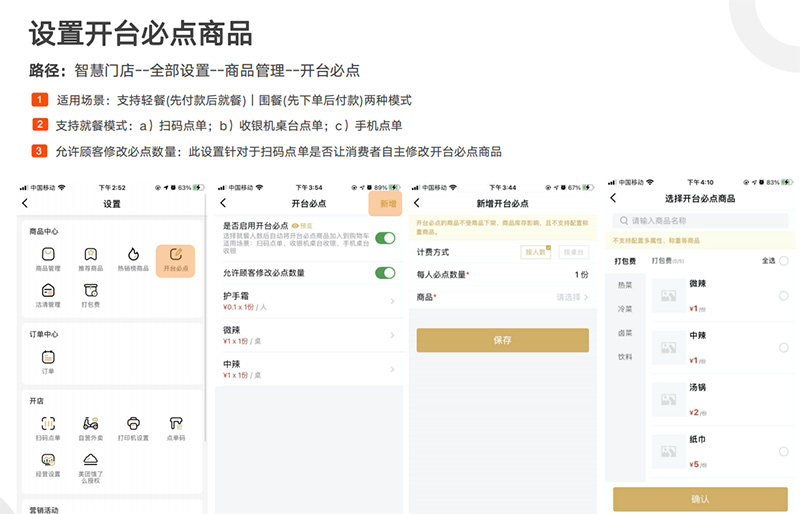Click the 商品中心 section heading
The width and height of the screenshot is (800, 514).
point(44,231)
